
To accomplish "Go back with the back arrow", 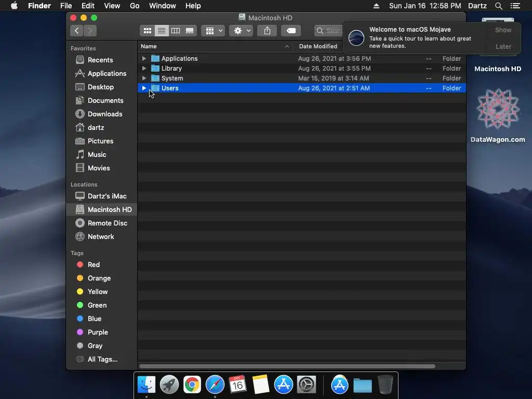I will click(x=77, y=31).
